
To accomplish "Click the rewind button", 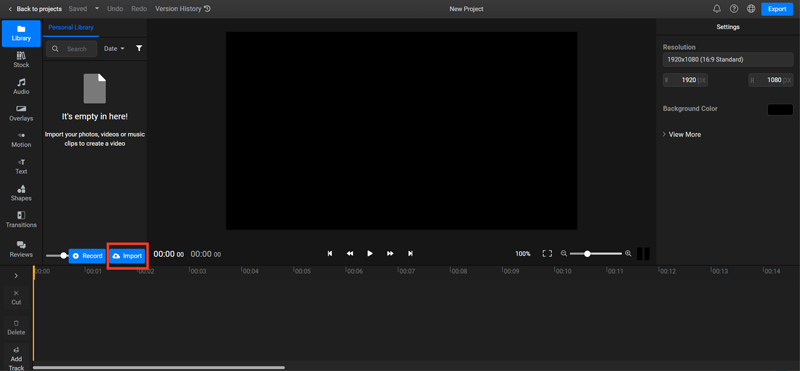I will click(350, 254).
